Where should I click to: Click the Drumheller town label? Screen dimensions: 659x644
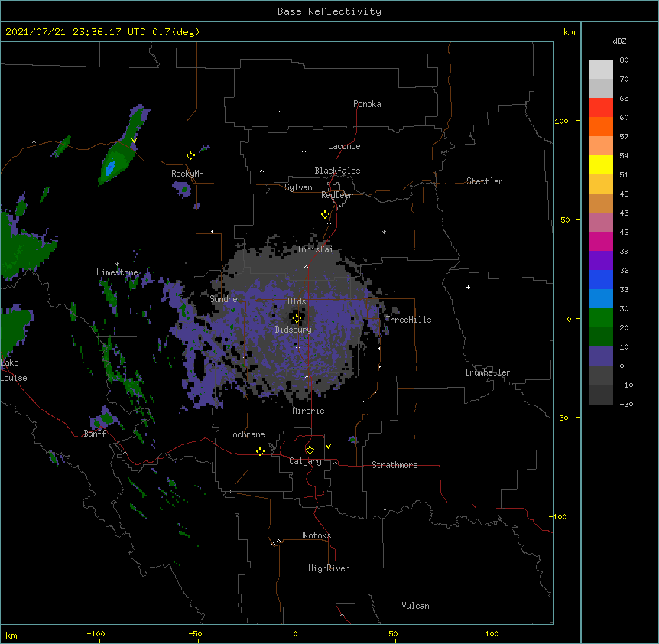click(x=488, y=372)
